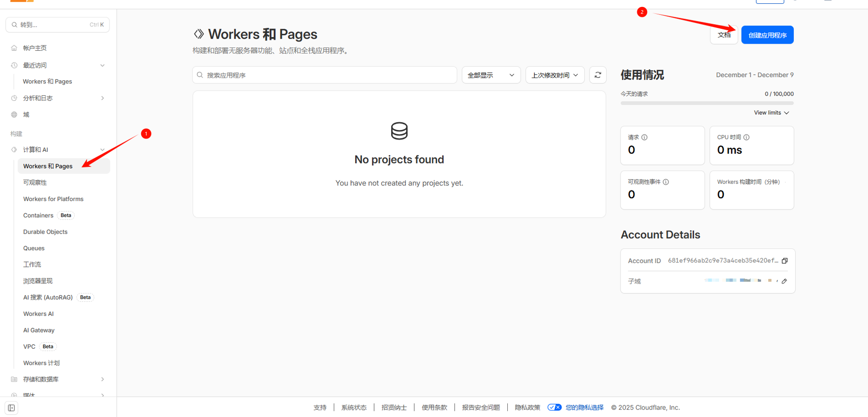
Task: Copy the Account ID with copy icon
Action: [x=784, y=261]
